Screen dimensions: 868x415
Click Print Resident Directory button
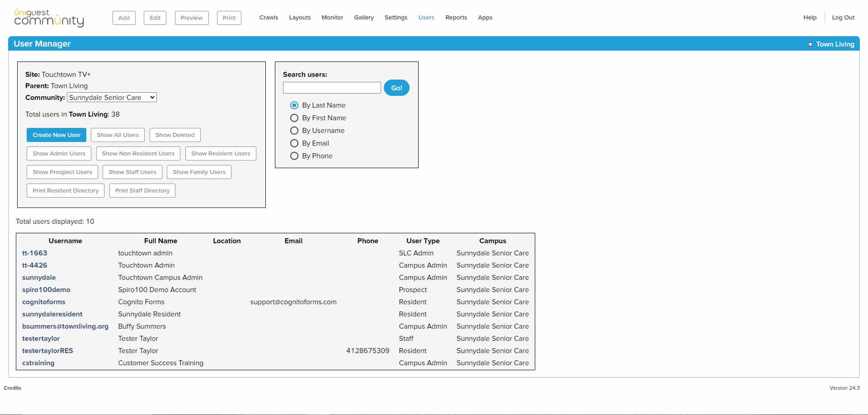tap(66, 190)
